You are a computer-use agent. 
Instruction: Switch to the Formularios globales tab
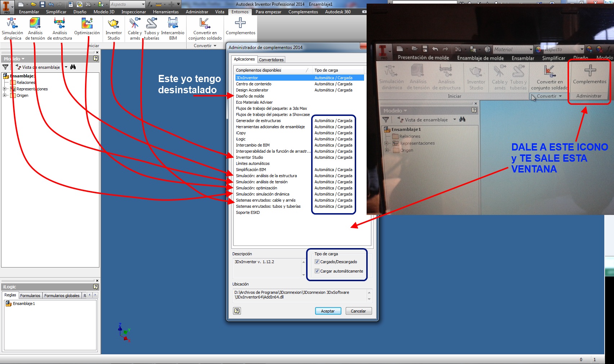click(62, 296)
